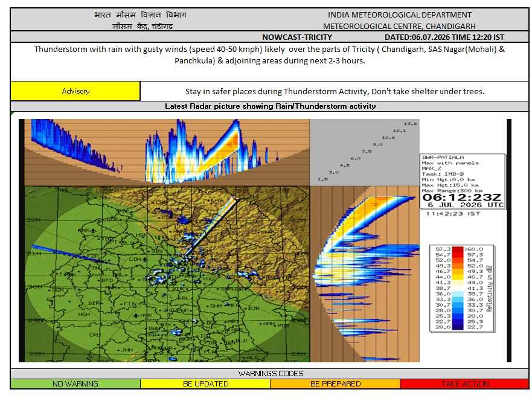
Task: Click the plane marker next to LDH
Action: tap(145, 259)
